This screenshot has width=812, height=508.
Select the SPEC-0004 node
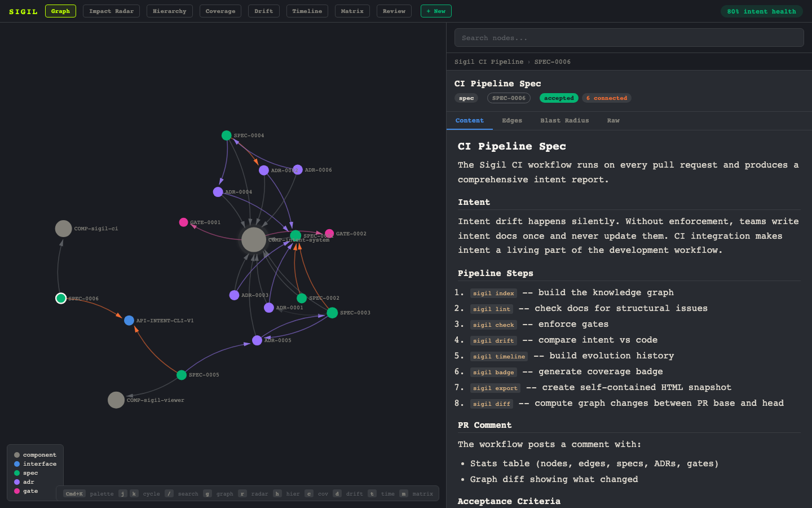pyautogui.click(x=226, y=135)
